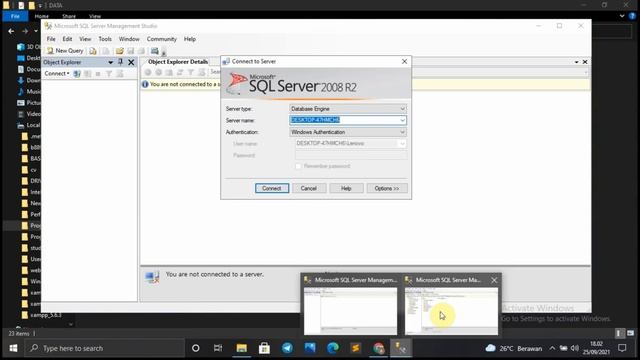Screen dimensions: 640x360
Task: Click the volume speaker icon in the tray
Action: [x=575, y=348]
